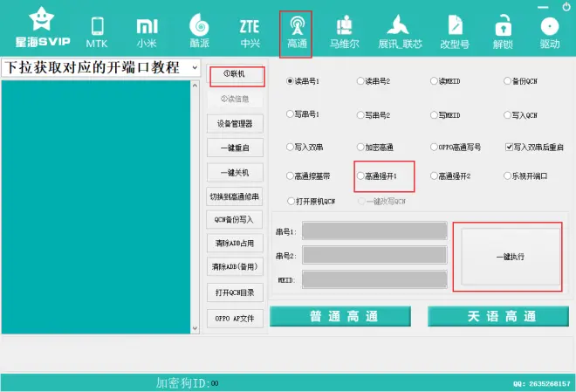Click the 串号2 input field
The width and height of the screenshot is (576, 392).
374,255
